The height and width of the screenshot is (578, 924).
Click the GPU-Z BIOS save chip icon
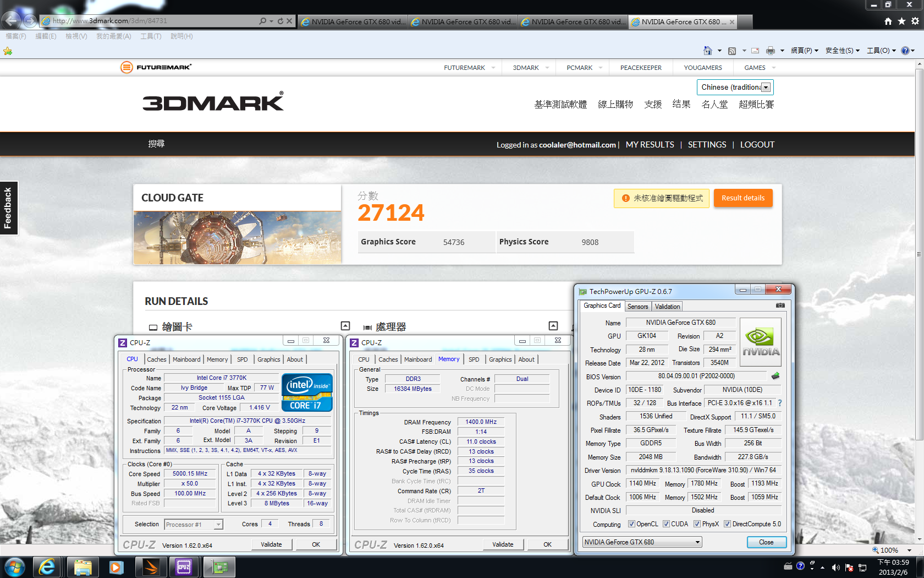point(776,376)
